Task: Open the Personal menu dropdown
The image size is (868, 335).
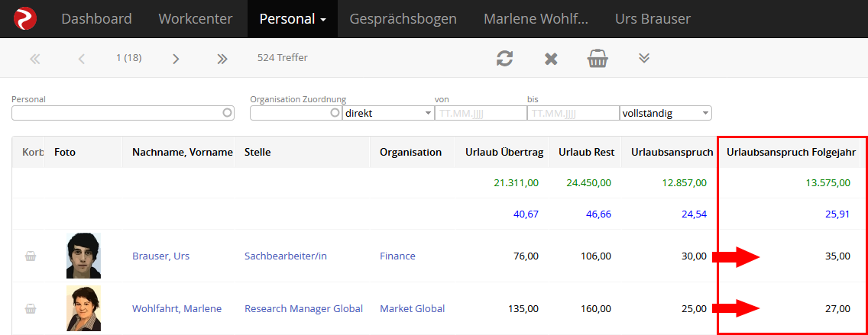Action: 293,19
